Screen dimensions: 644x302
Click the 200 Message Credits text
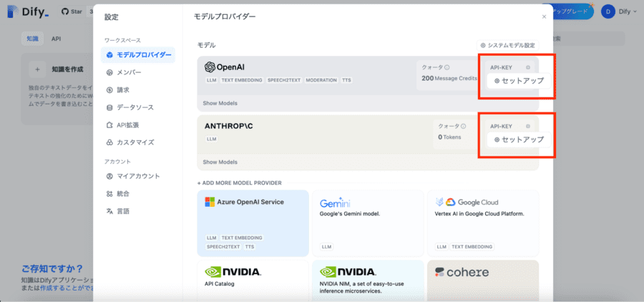[x=449, y=78]
